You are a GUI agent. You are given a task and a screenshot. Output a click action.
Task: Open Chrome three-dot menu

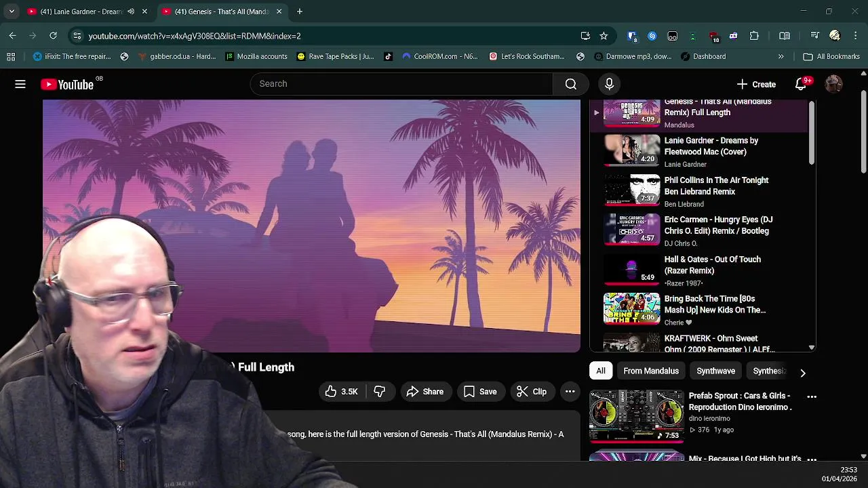coord(856,36)
